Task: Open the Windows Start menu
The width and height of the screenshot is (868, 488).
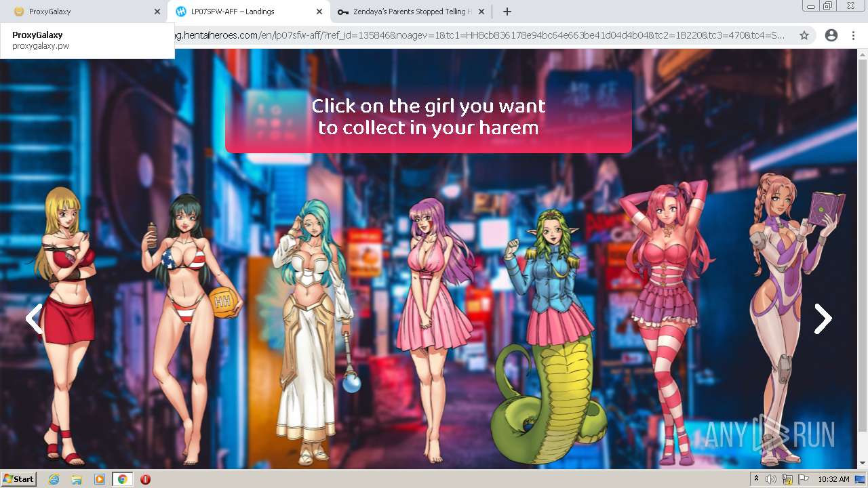Action: pos(19,479)
